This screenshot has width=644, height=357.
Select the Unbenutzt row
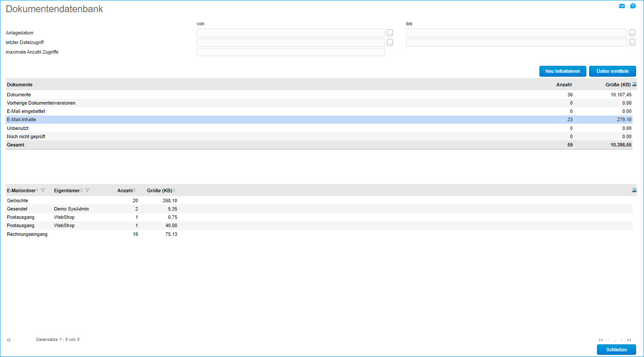coord(319,128)
